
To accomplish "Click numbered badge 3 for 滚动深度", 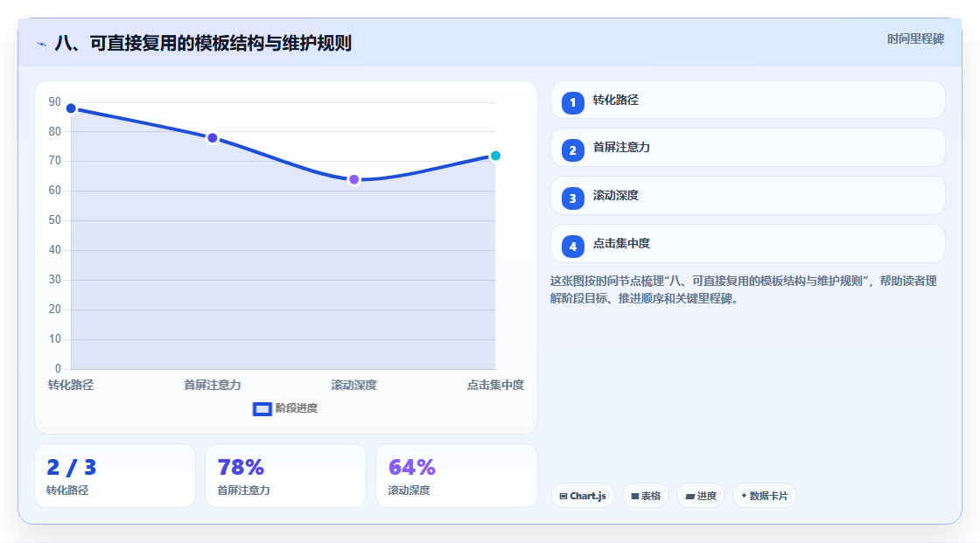I will [572, 198].
